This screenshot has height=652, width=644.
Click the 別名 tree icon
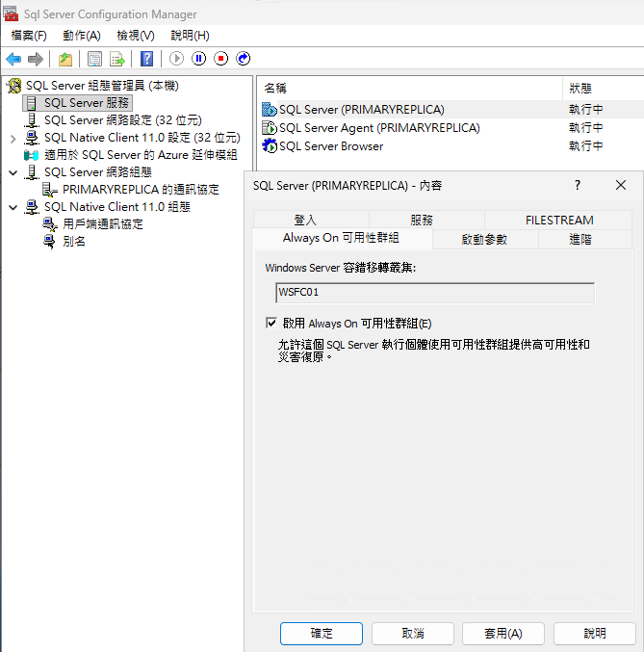point(49,242)
